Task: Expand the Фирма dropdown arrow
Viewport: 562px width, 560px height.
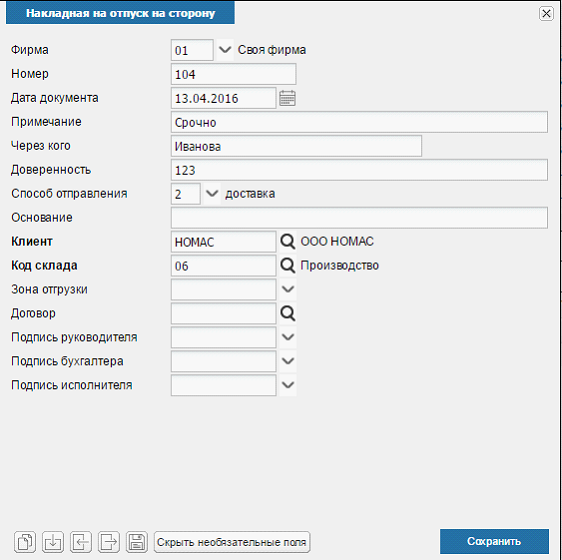Action: 225,49
